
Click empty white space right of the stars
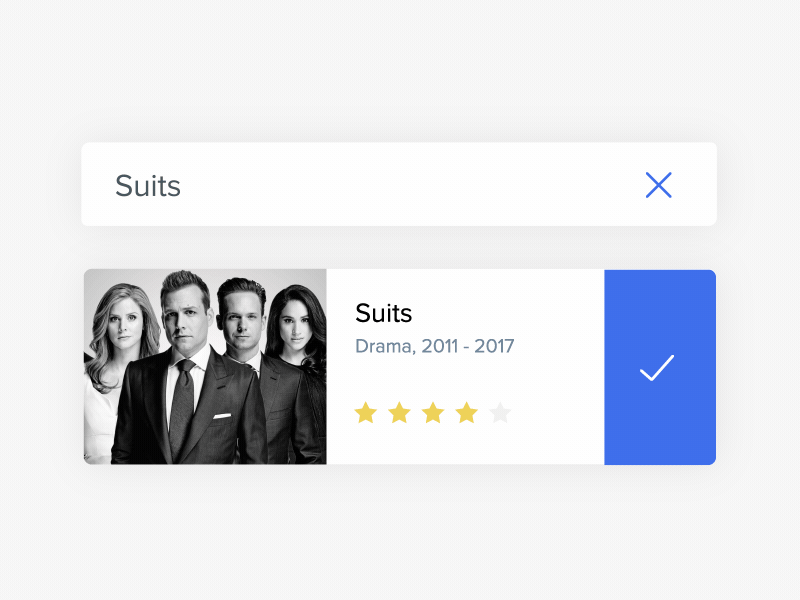560,412
